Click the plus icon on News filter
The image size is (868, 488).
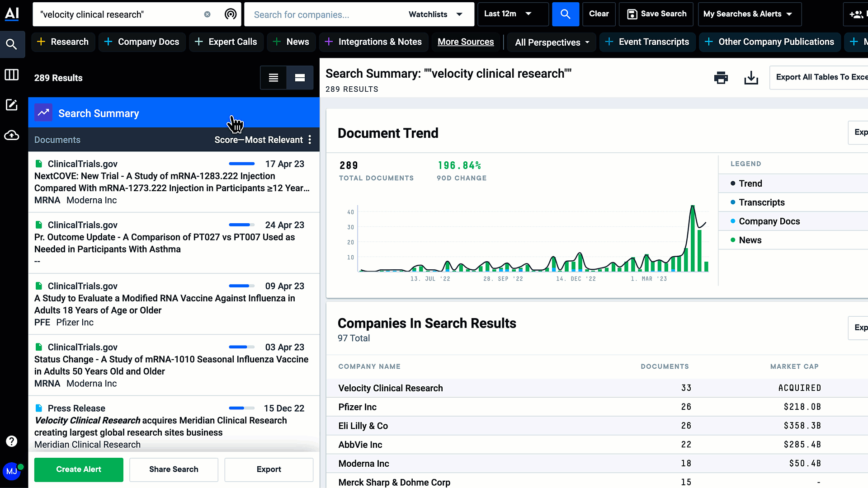(277, 42)
